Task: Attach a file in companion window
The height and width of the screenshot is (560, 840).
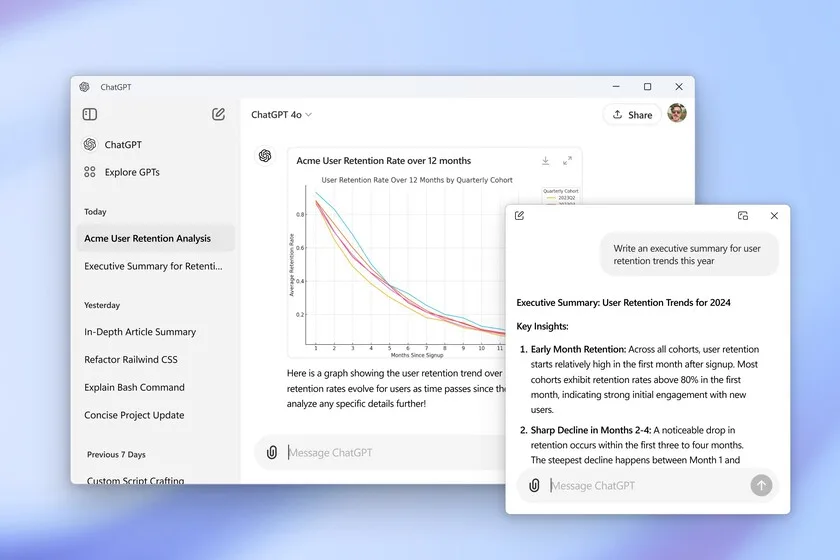Action: (x=534, y=485)
